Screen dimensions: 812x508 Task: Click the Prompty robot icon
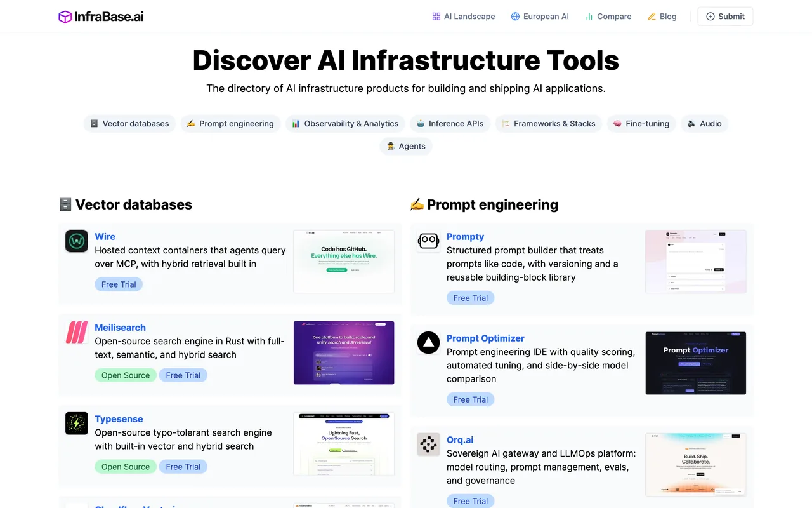[428, 241]
